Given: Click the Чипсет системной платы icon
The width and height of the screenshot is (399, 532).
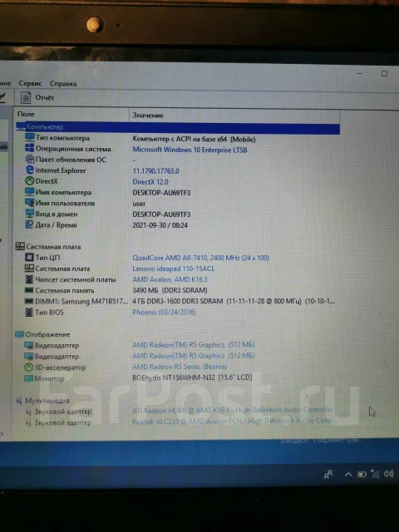Looking at the screenshot, I should click(30, 279).
